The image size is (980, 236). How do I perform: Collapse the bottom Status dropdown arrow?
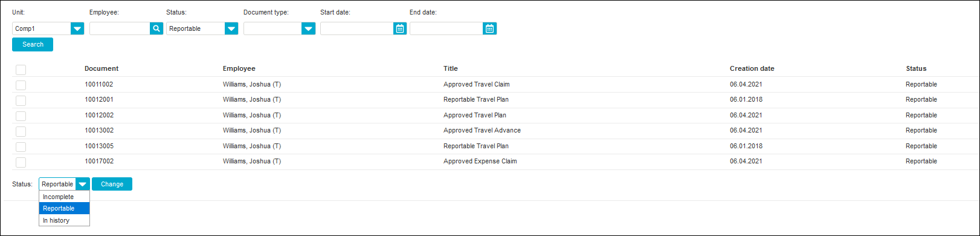83,184
